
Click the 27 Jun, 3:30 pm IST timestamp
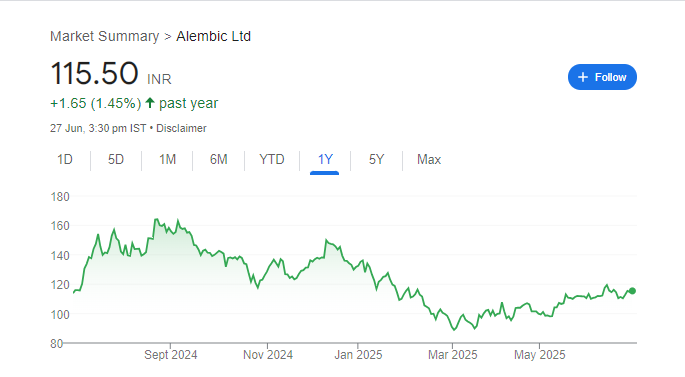[98, 128]
